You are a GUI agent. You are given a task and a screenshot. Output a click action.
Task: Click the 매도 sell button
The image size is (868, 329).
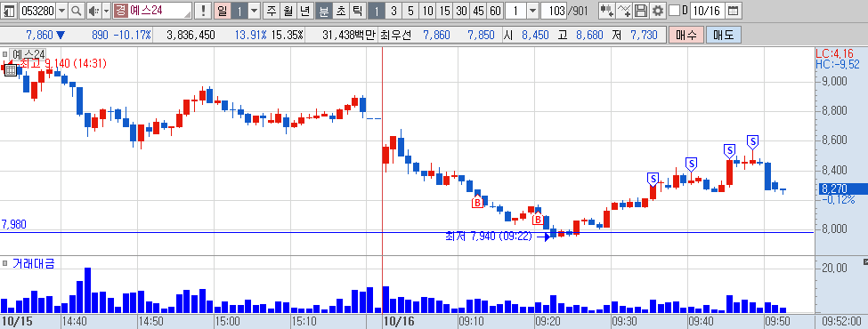[724, 36]
